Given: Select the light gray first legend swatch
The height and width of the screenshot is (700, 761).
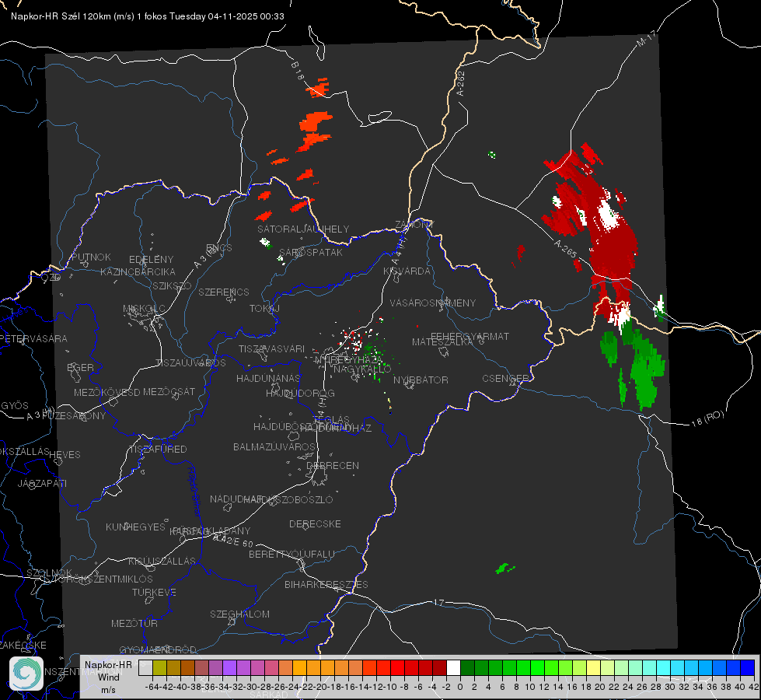Looking at the screenshot, I should [145, 668].
